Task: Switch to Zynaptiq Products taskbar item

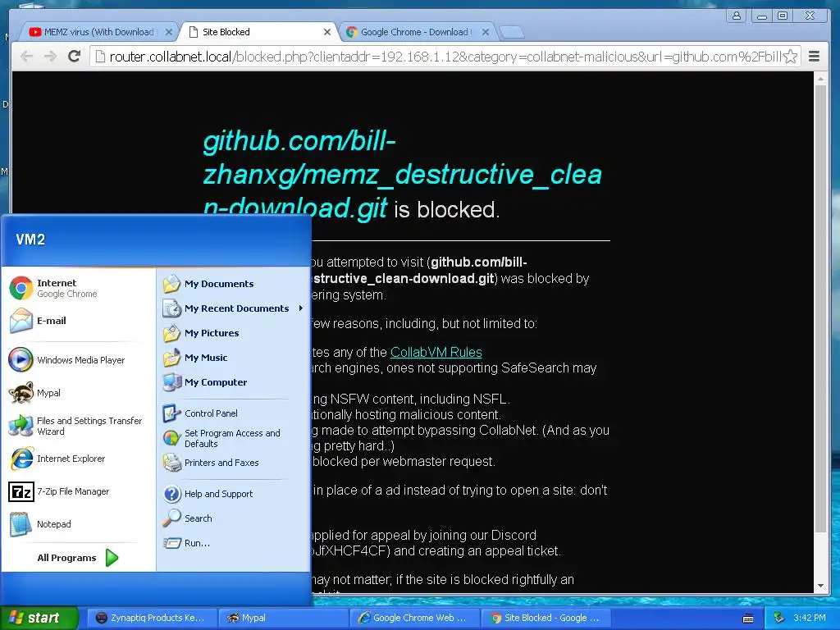Action: pos(151,618)
